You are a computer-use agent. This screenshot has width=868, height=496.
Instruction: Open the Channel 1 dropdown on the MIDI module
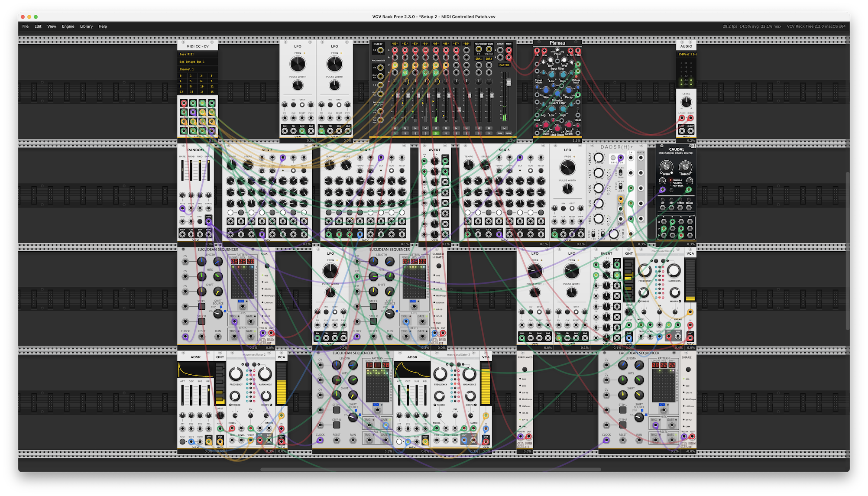(186, 69)
